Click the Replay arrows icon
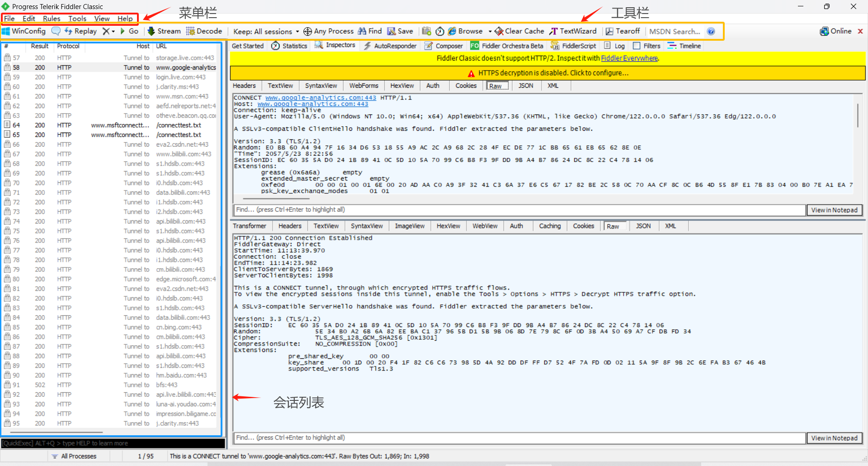The width and height of the screenshot is (868, 466). tap(68, 31)
